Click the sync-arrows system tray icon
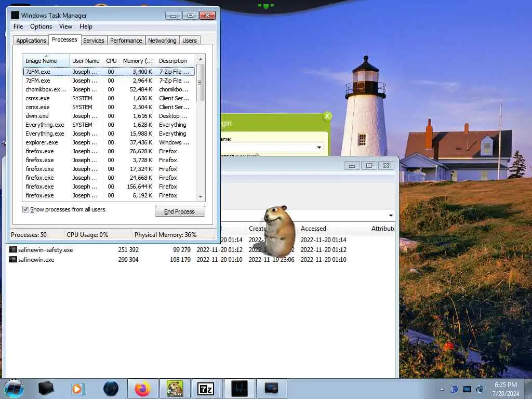 [x=480, y=389]
